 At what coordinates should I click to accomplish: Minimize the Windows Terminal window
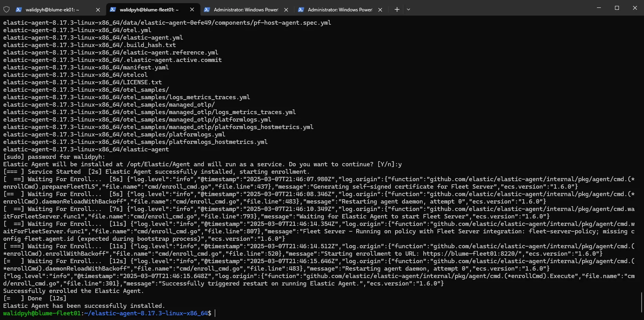(599, 8)
